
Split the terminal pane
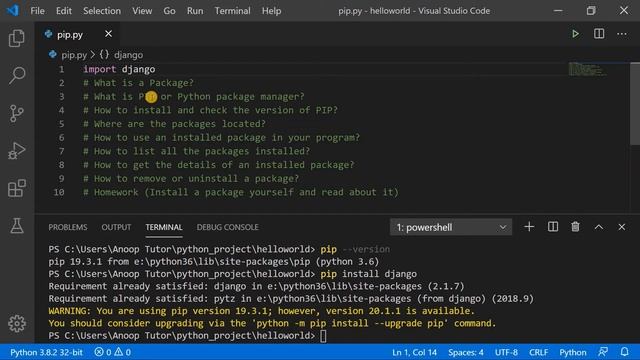pyautogui.click(x=553, y=227)
